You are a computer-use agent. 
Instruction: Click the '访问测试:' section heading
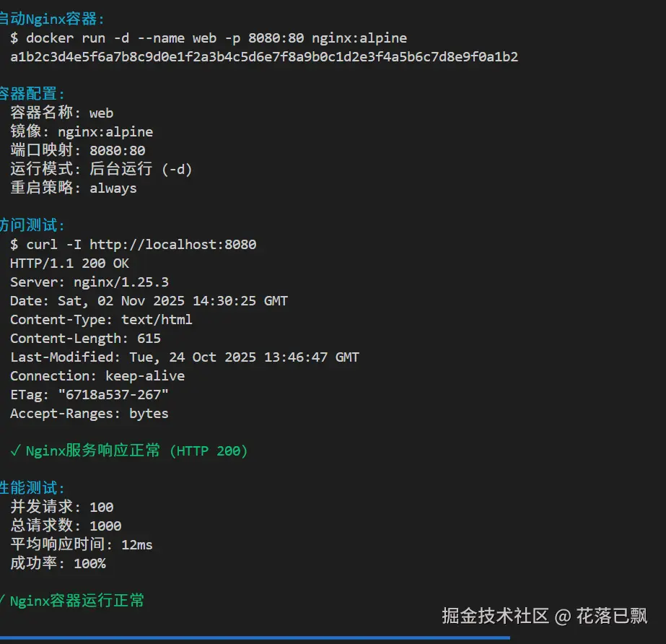pos(32,225)
